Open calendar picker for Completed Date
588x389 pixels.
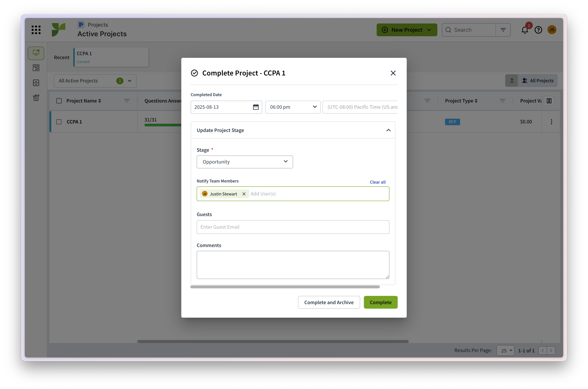(256, 107)
